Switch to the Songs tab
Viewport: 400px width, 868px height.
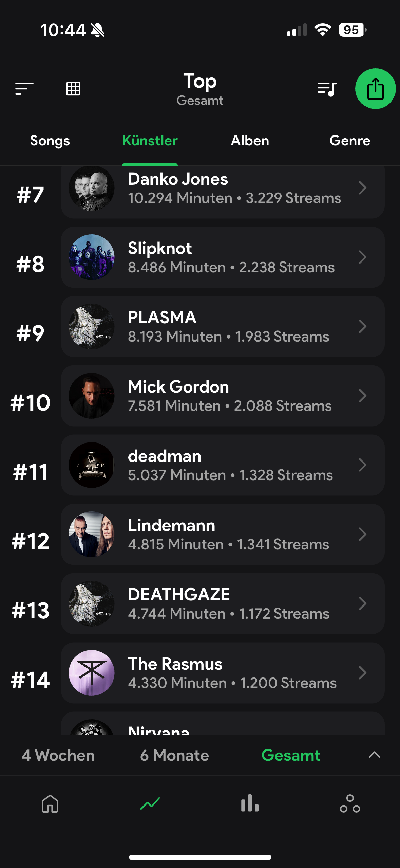50,141
